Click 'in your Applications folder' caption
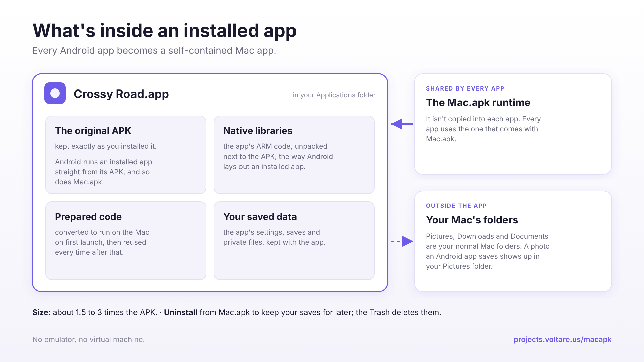The width and height of the screenshot is (644, 362). [x=334, y=95]
